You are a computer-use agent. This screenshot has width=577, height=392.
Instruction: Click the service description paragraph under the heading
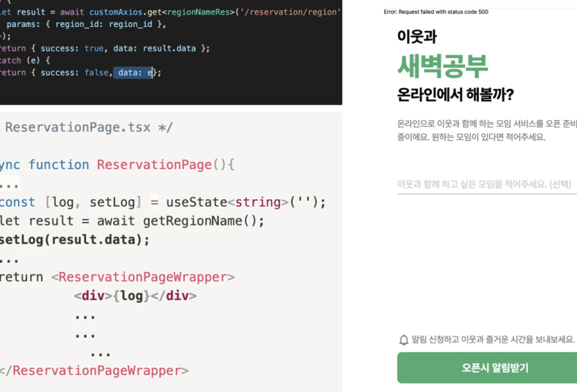click(485, 130)
